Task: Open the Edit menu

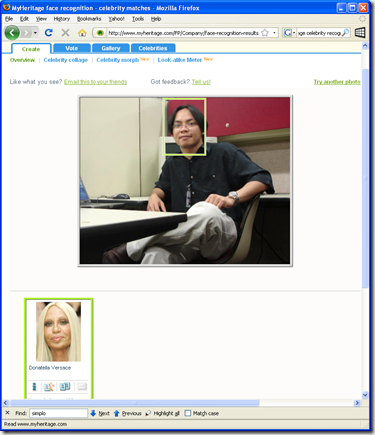Action: [24, 19]
